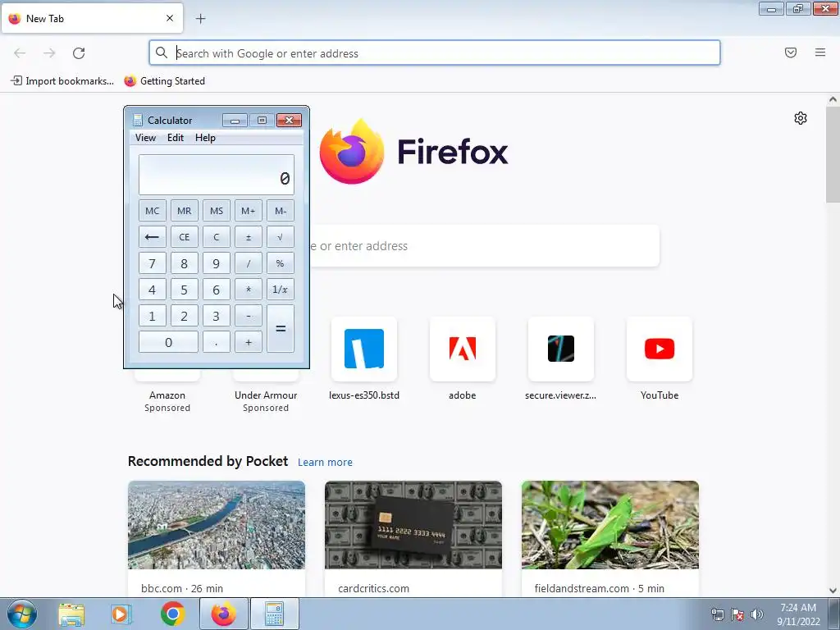Close the New Tab tab
This screenshot has height=630, width=840.
click(x=170, y=18)
